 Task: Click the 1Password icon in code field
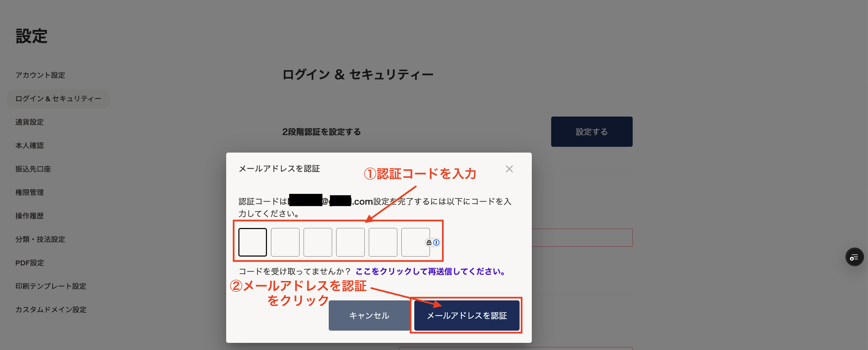point(436,242)
